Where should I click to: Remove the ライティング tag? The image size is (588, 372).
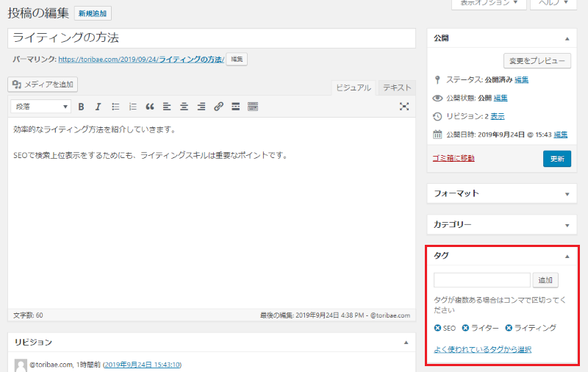(509, 328)
